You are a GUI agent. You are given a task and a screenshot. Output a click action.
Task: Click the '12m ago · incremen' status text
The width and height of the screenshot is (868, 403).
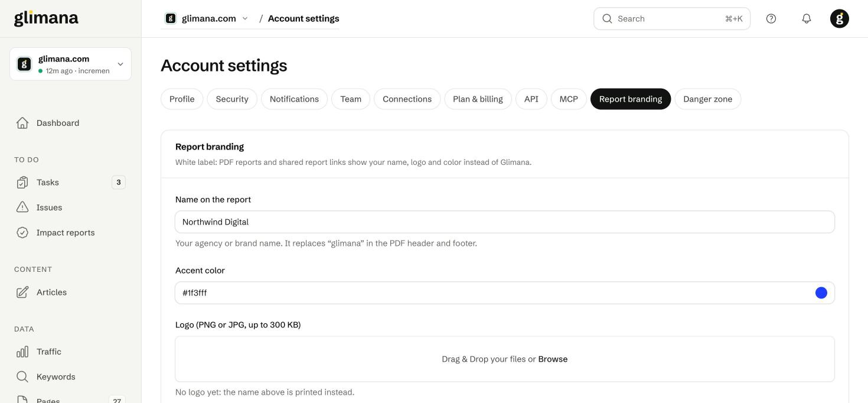(x=78, y=71)
